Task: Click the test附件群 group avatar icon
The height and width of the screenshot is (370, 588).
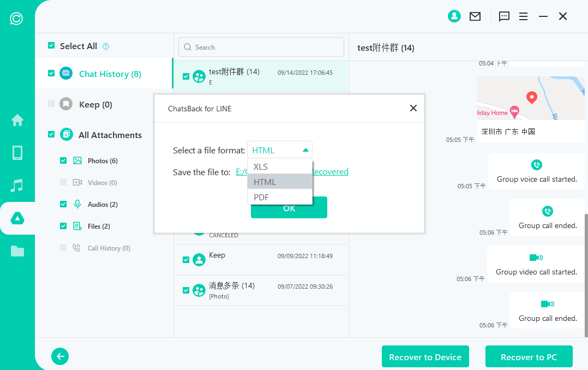Action: [199, 76]
